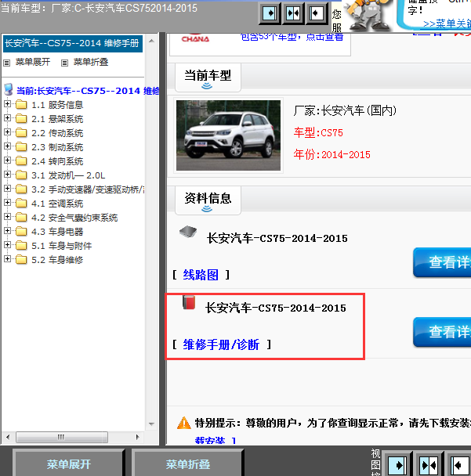Click the gray wiring diagram module icon

tap(188, 232)
